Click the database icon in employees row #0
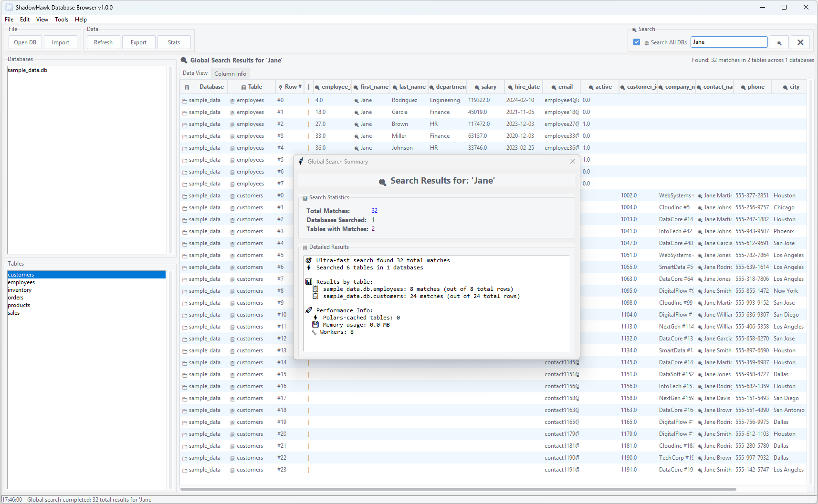The width and height of the screenshot is (818, 504). (x=185, y=101)
